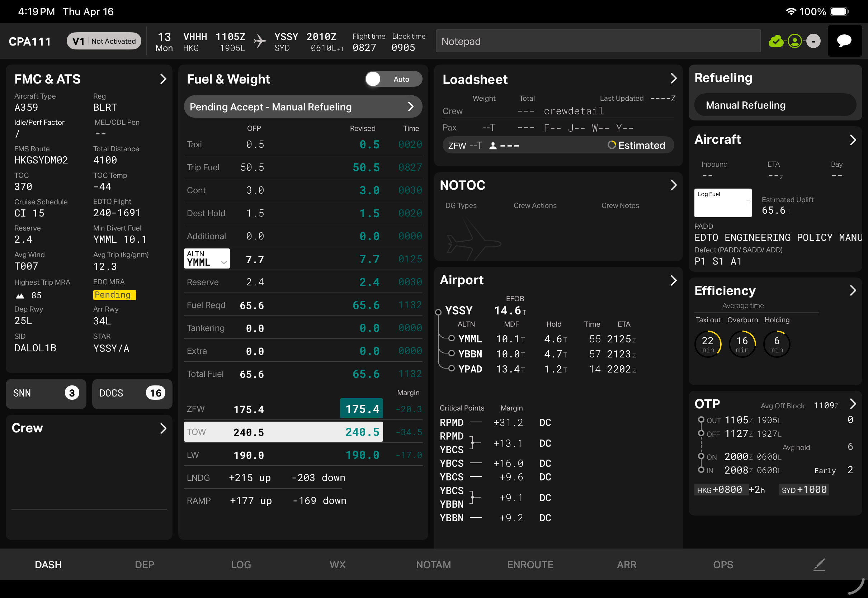This screenshot has width=868, height=598.
Task: Tap the Overburn 16 min gauge
Action: [x=742, y=343]
